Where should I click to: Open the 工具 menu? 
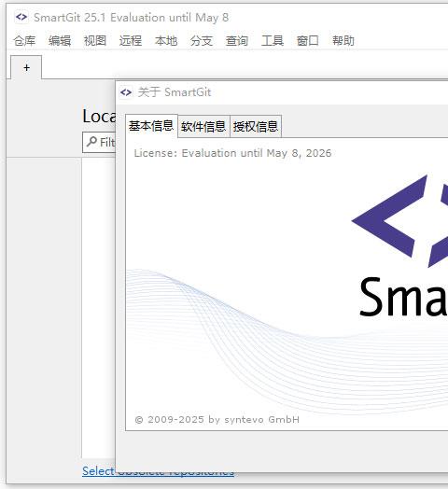click(x=273, y=40)
